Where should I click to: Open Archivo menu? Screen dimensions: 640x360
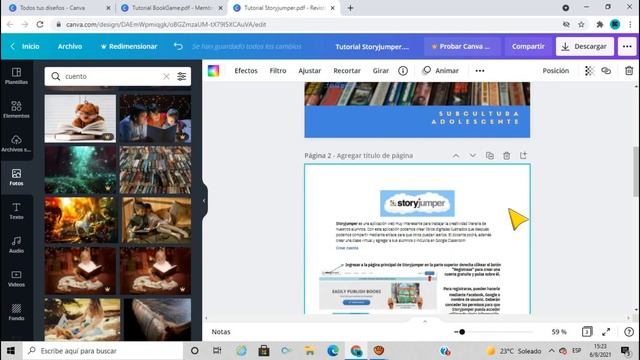click(x=70, y=47)
